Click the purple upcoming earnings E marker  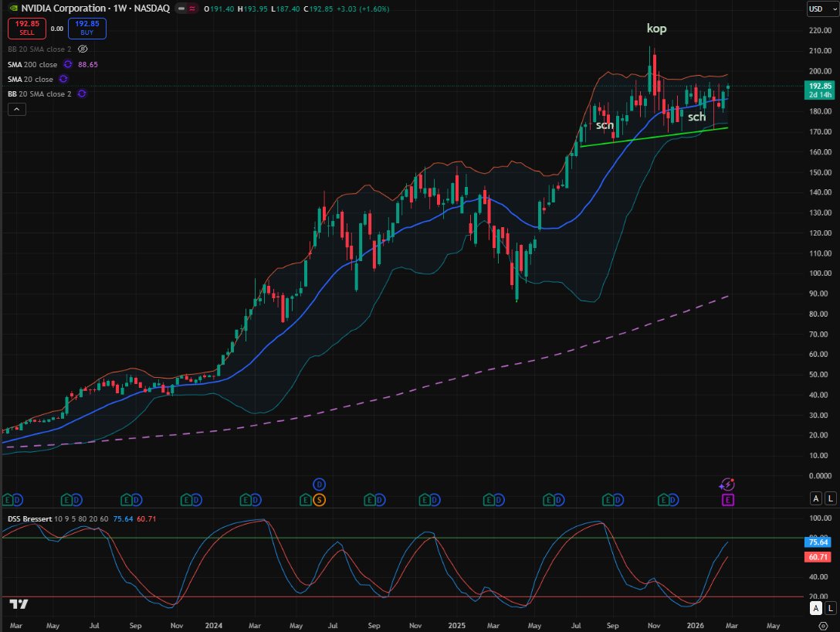point(727,500)
